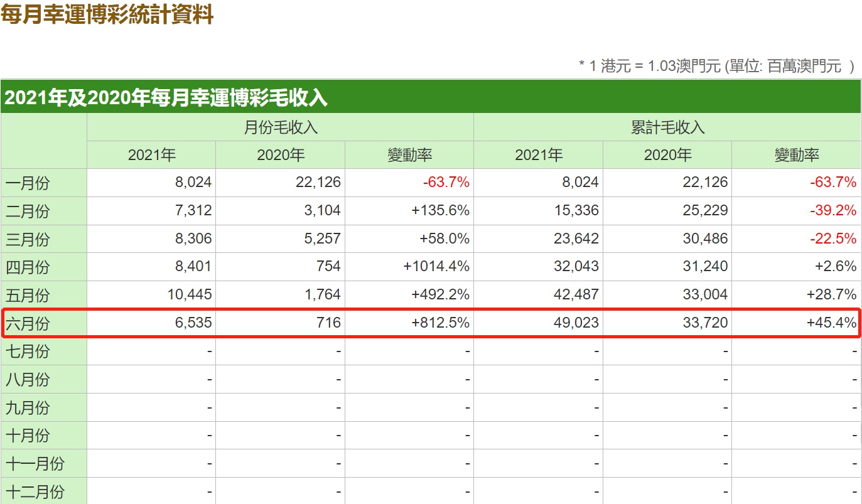Click the 2020年 column header under 累計毛收入

pyautogui.click(x=667, y=155)
